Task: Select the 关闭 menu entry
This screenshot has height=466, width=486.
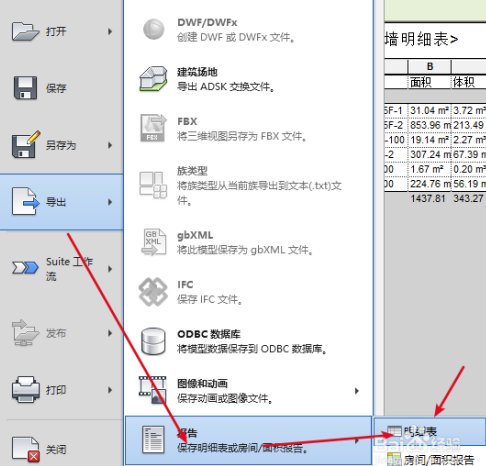Action: click(62, 450)
